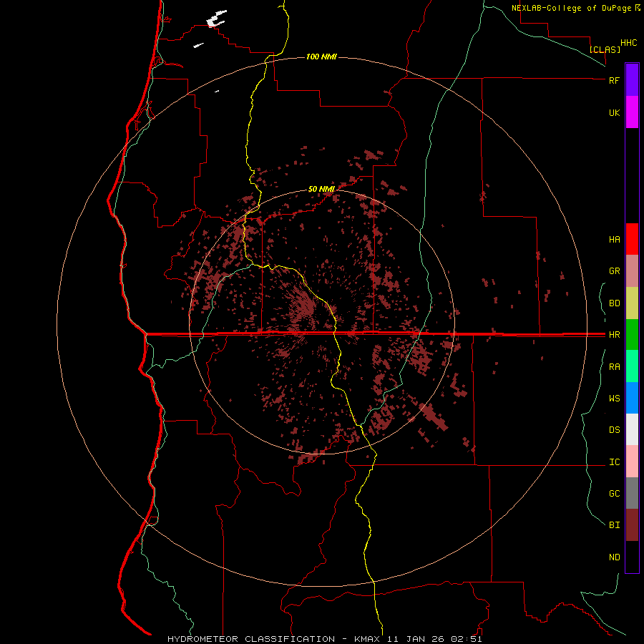Viewport: 644px width, 644px height.
Task: Click the [CLAS] label
Action: pos(605,49)
